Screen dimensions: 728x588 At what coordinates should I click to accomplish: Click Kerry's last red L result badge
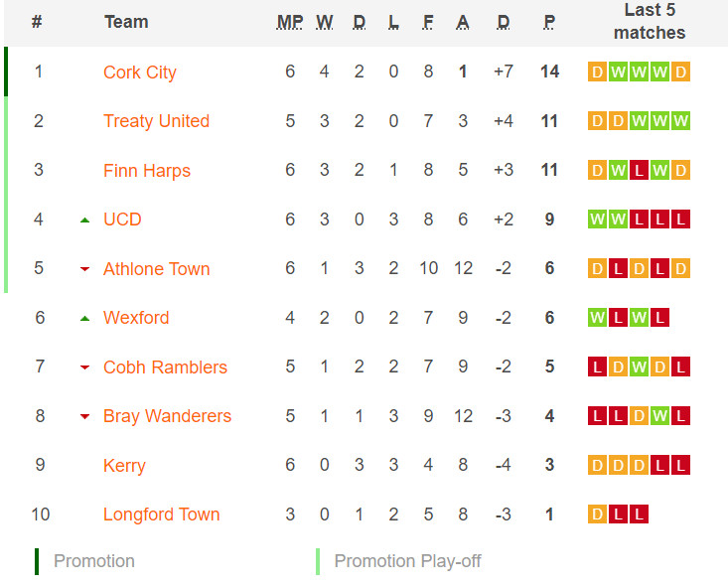click(680, 465)
